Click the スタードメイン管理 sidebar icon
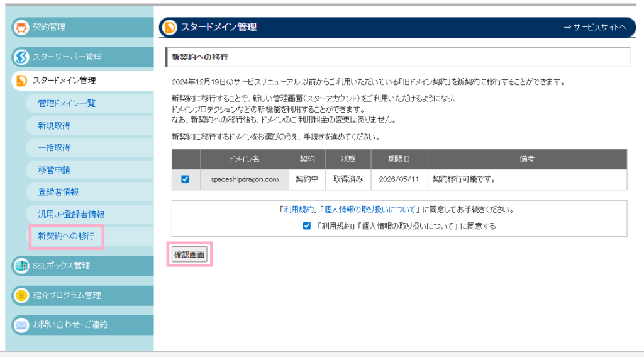The width and height of the screenshot is (644, 357). point(21,81)
